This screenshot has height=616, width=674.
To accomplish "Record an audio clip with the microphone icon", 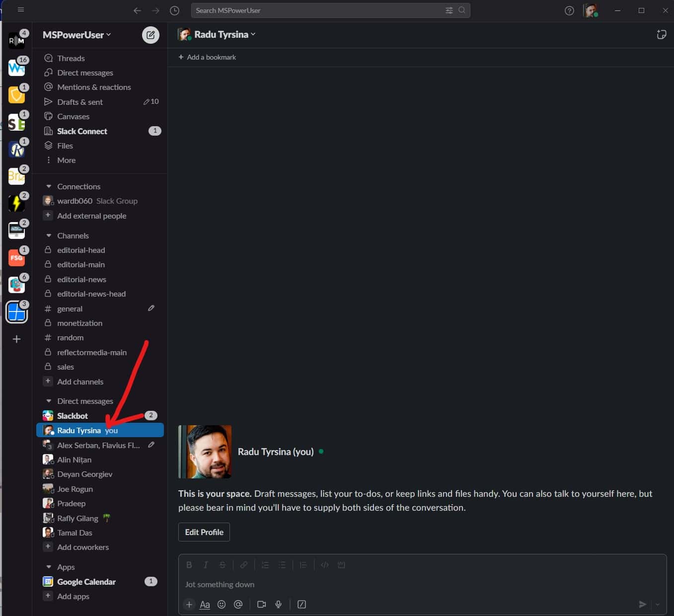I will click(x=278, y=605).
